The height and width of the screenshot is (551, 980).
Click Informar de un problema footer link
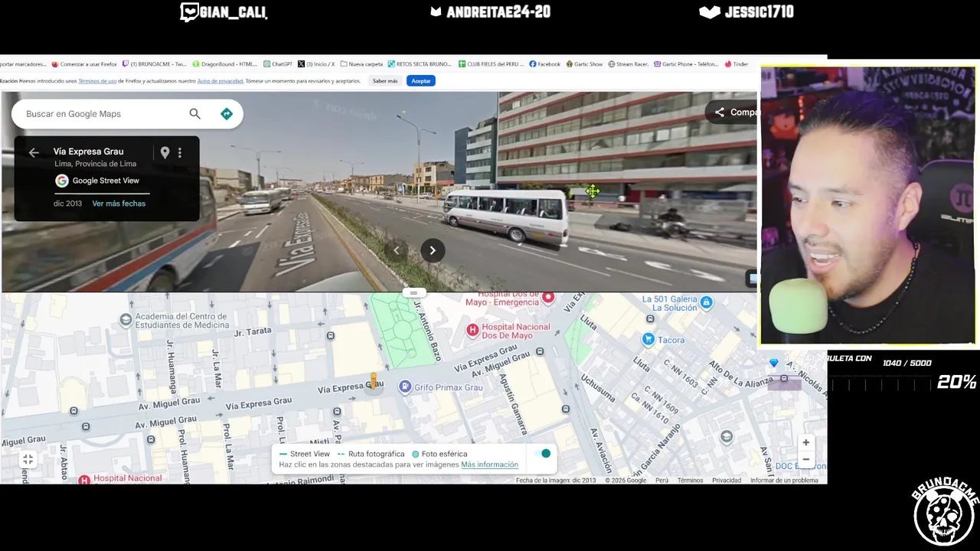point(784,481)
